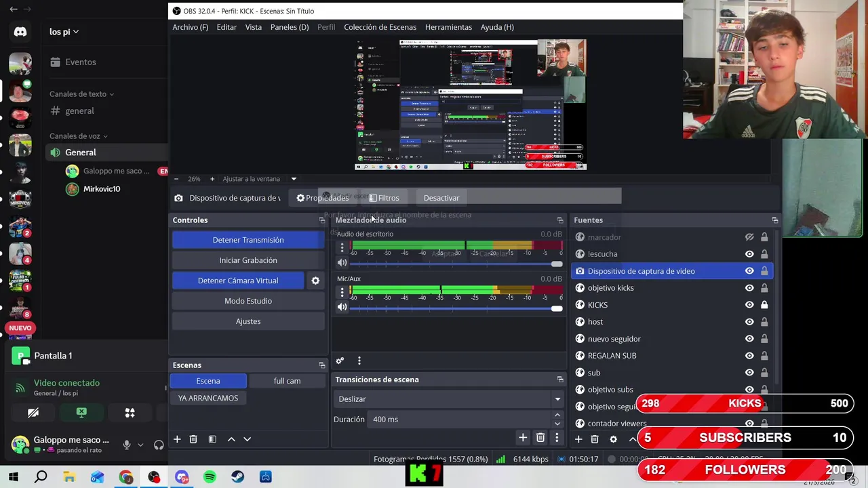Move scene down arrow
Image resolution: width=868 pixels, height=488 pixels.
point(248,439)
